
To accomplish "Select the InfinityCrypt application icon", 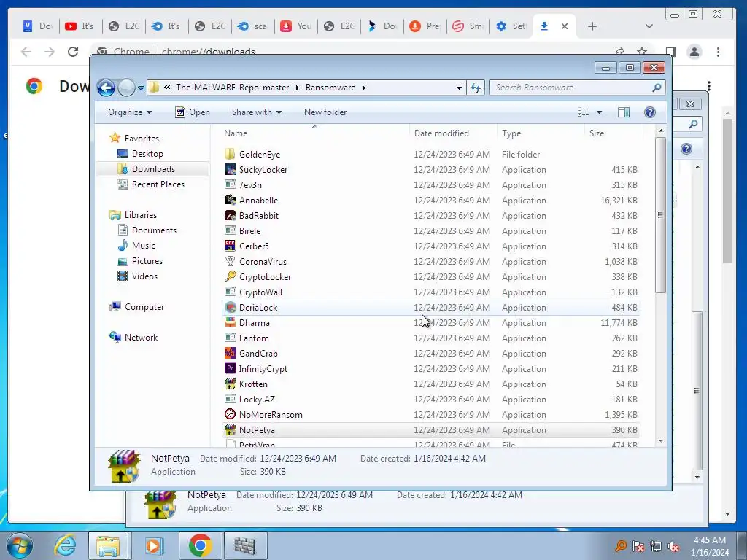I will pyautogui.click(x=230, y=368).
